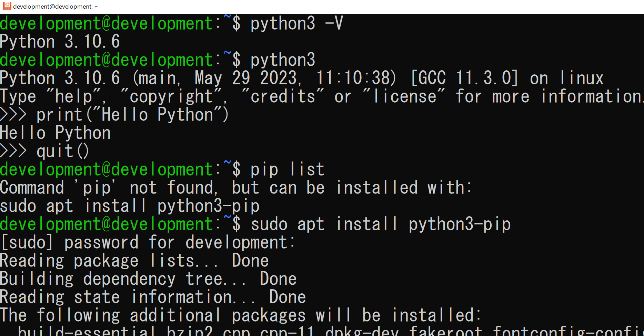Click the 'python3 -V' command text
The image size is (644, 336).
[297, 23]
